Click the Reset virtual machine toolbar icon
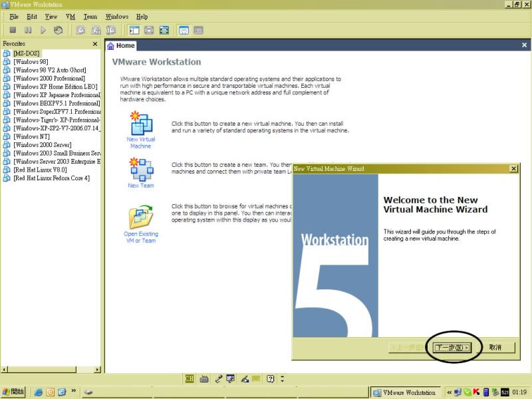 (x=58, y=30)
